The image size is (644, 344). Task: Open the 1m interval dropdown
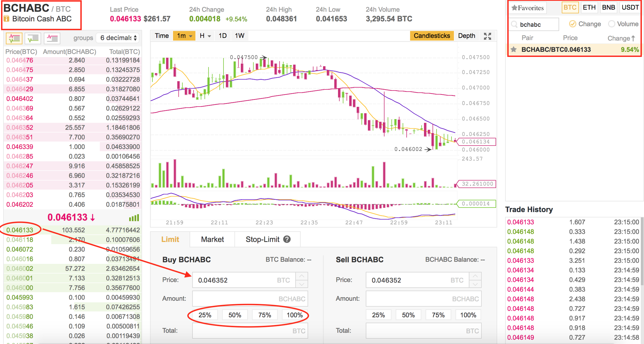pos(184,36)
